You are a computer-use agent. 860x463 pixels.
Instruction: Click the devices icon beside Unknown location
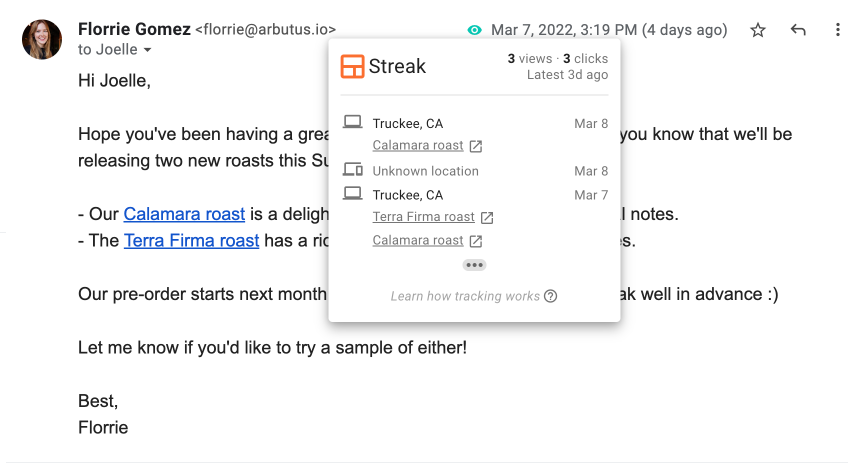352,171
